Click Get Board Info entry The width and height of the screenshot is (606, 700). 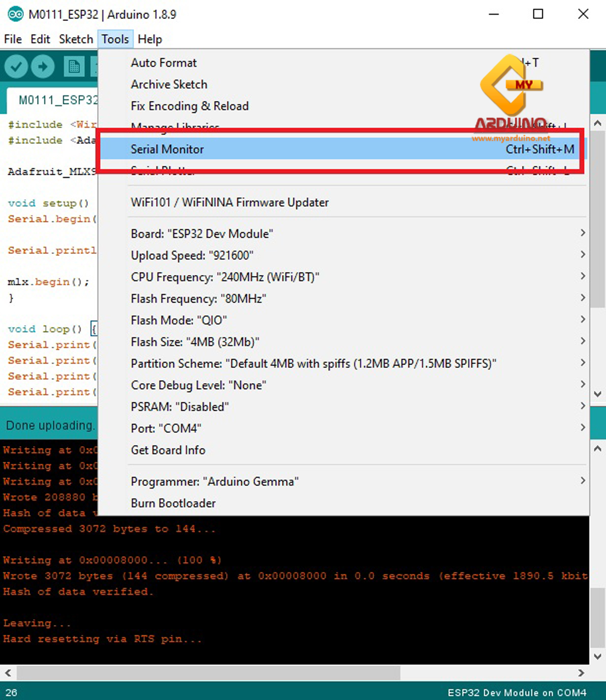[343, 450]
